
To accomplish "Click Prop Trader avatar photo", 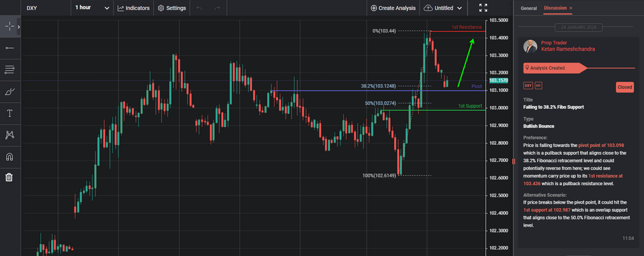I will (x=530, y=47).
